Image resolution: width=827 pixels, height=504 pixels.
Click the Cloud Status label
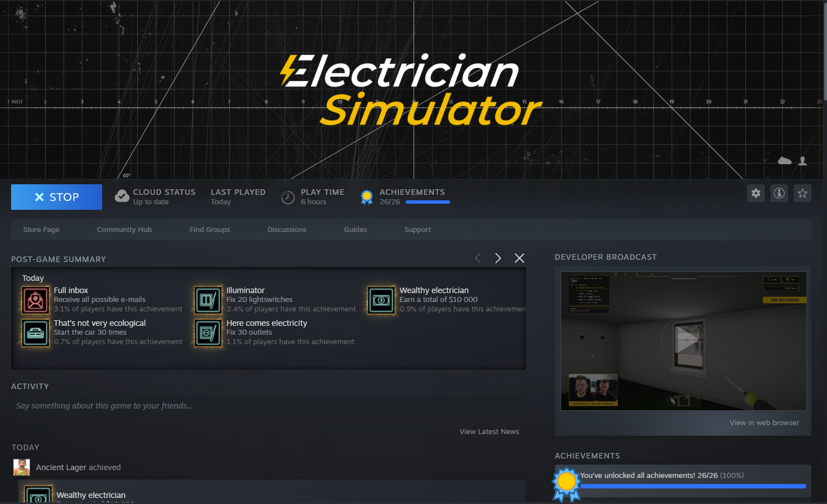pyautogui.click(x=164, y=192)
